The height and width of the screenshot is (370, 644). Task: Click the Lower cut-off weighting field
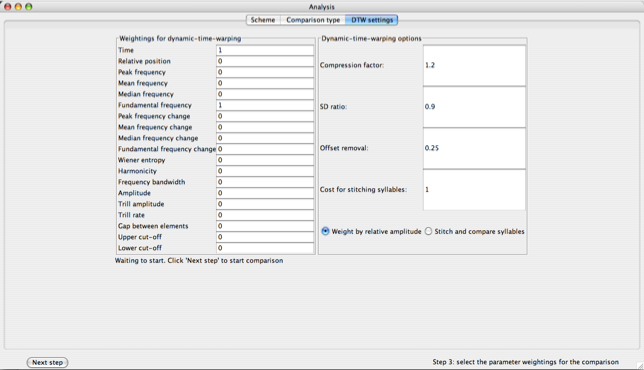coord(265,248)
